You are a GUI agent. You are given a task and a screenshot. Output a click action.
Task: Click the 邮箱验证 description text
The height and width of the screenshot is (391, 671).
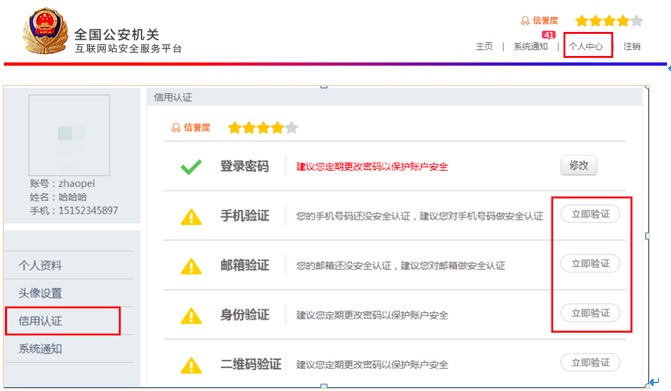coord(401,266)
